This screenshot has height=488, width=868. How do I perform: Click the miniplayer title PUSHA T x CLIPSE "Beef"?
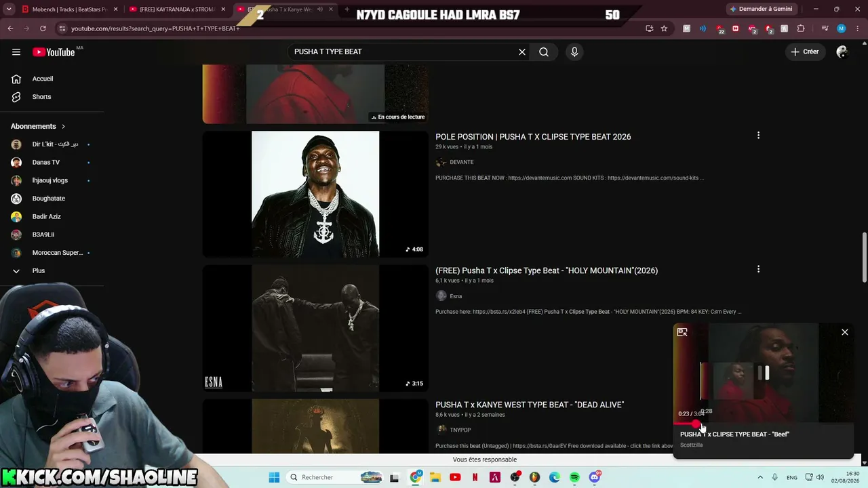coord(734,434)
